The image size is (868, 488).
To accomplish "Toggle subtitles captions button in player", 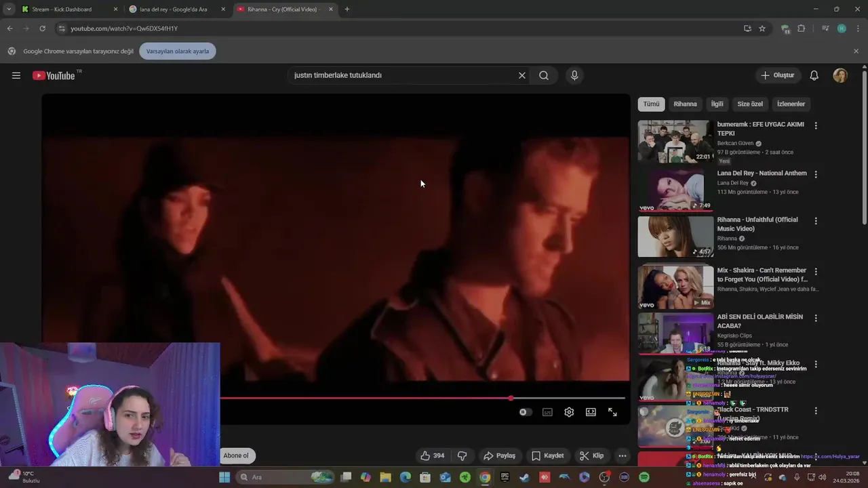I will [547, 412].
